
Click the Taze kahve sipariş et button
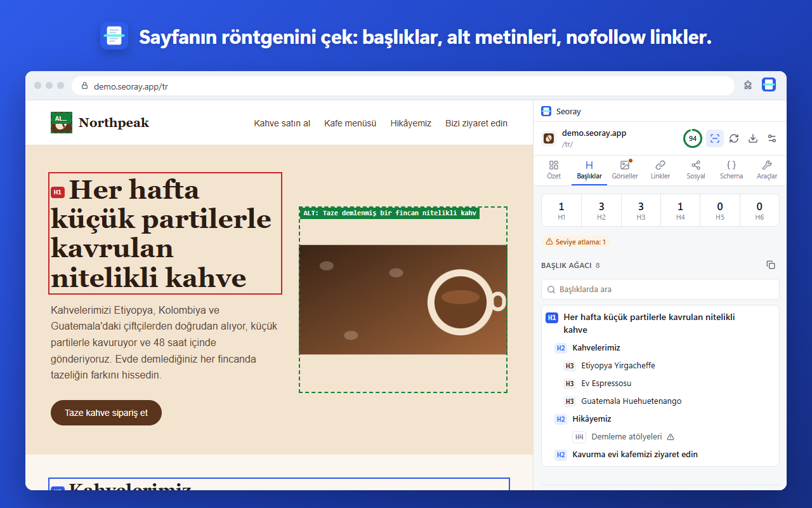tap(106, 413)
